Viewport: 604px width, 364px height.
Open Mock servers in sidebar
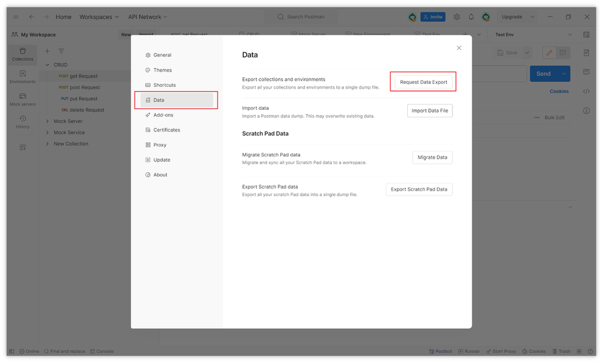click(x=22, y=99)
